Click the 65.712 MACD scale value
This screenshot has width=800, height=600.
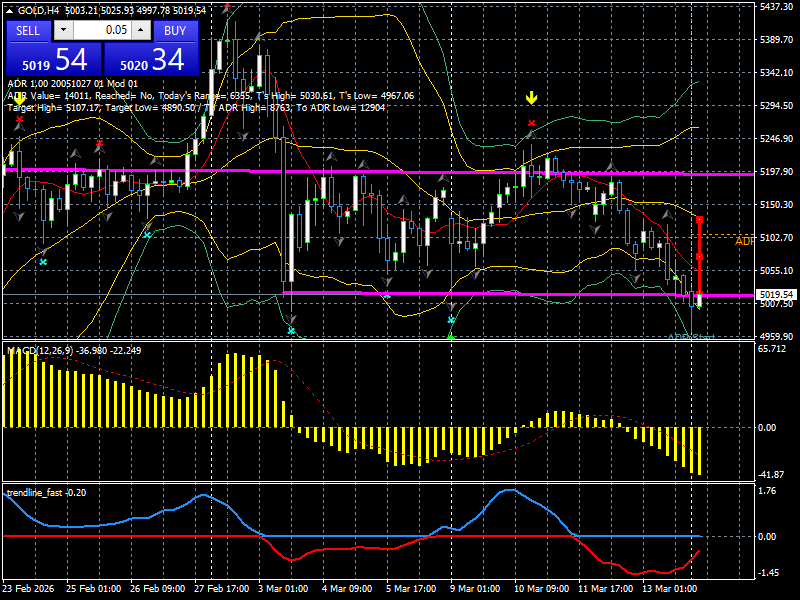click(x=772, y=349)
